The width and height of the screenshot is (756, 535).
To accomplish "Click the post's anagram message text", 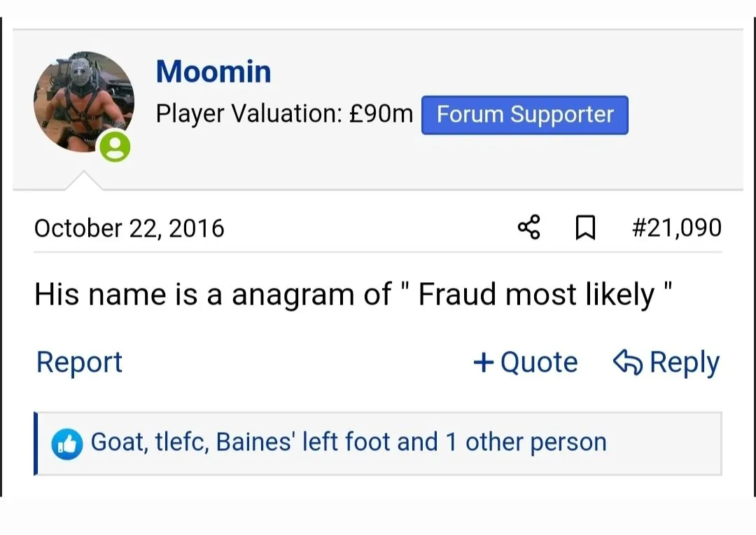I will pyautogui.click(x=353, y=295).
